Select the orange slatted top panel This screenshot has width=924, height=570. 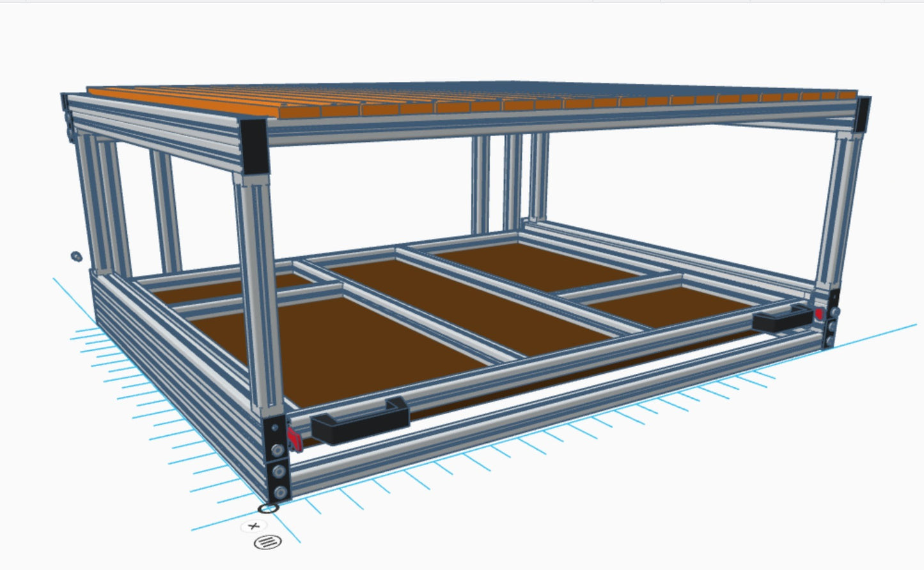(x=472, y=101)
